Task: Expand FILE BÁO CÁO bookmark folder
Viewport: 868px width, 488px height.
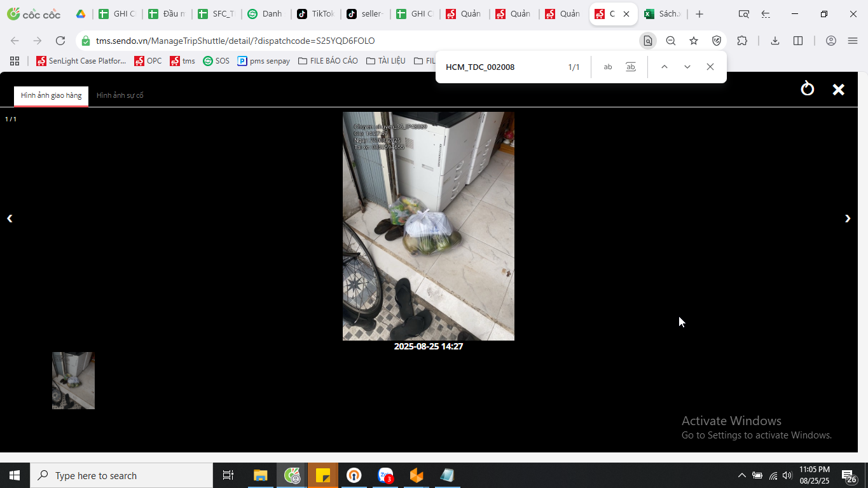Action: click(327, 61)
